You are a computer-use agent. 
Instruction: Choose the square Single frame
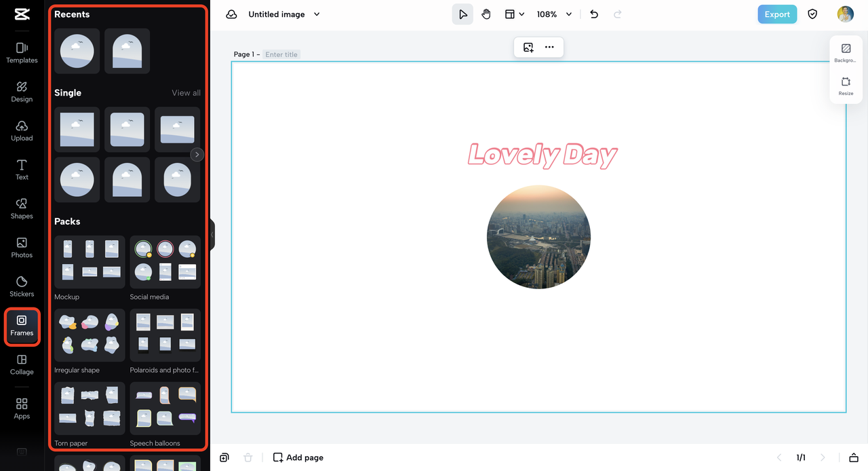point(77,130)
